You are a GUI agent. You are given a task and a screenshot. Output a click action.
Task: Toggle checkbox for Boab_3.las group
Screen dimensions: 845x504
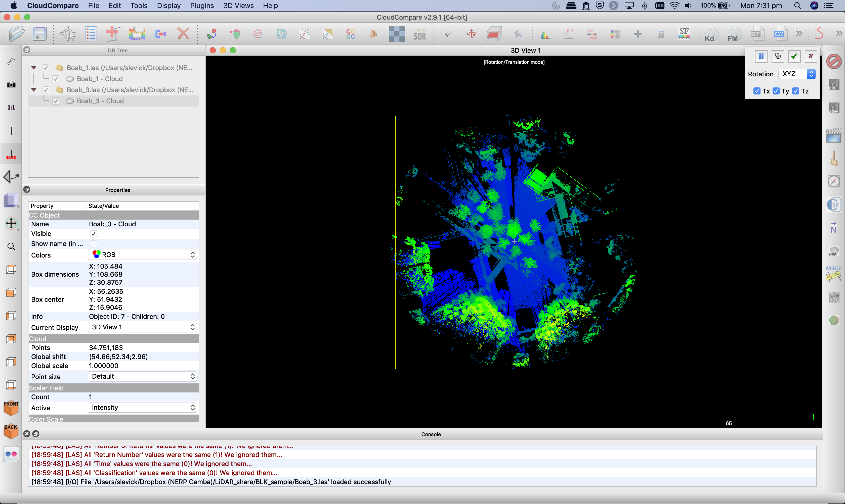click(46, 90)
